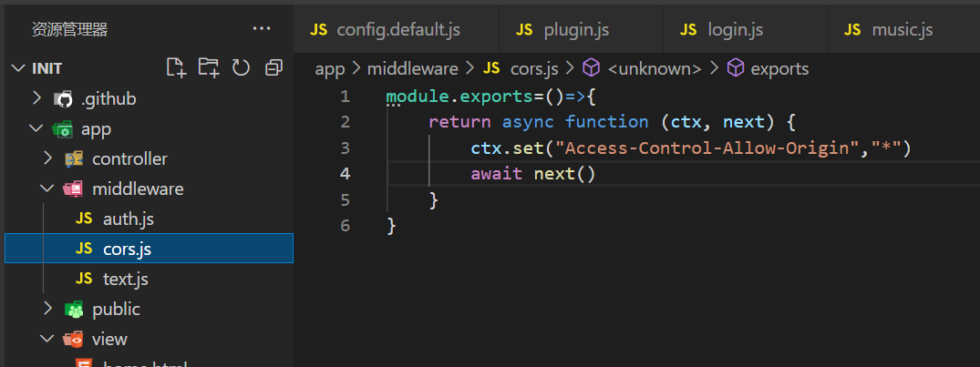Image resolution: width=980 pixels, height=367 pixels.
Task: Click the public folder icon
Action: pos(74,309)
